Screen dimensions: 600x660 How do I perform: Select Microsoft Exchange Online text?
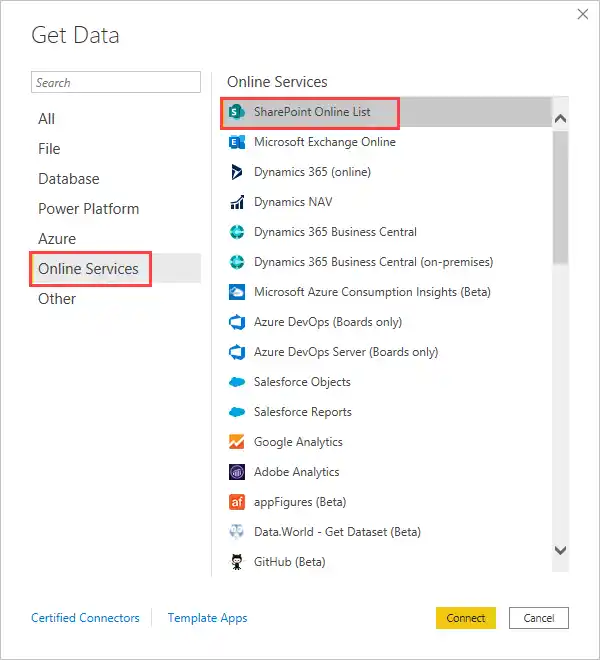pos(325,142)
